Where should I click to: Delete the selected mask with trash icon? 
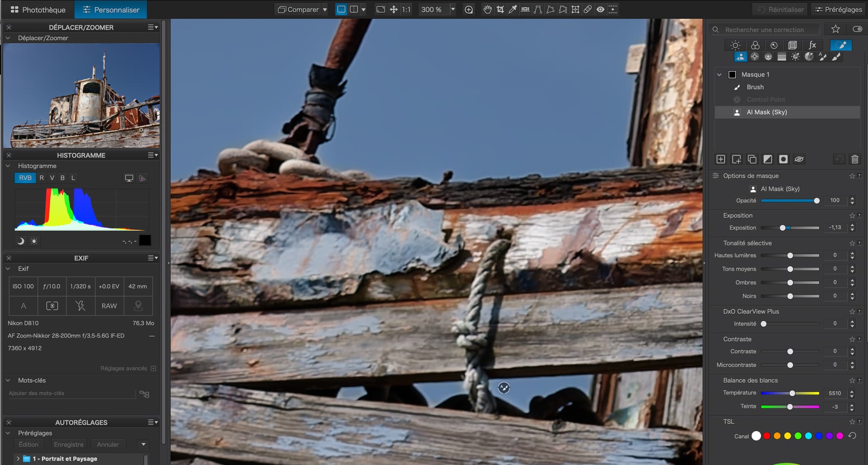point(854,159)
